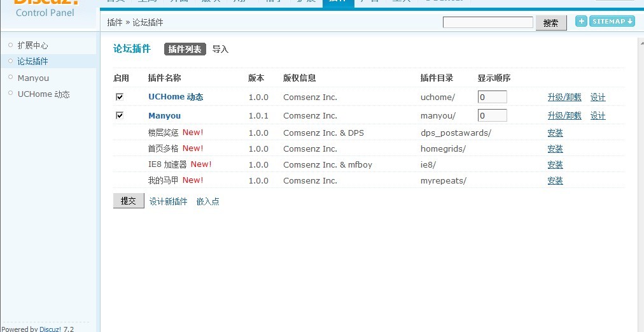Click 升级/卸载 for Manyou

(x=564, y=115)
